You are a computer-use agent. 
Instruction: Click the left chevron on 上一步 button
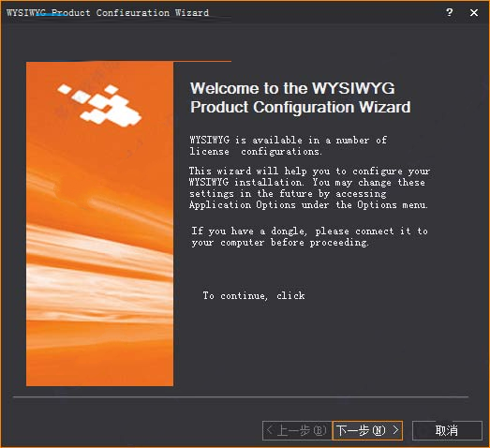[x=270, y=430]
